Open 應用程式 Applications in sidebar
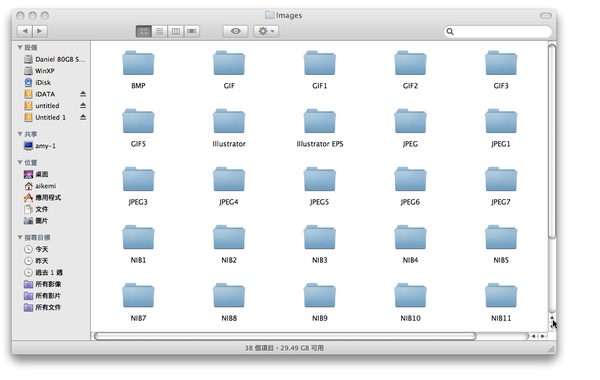 42,197
